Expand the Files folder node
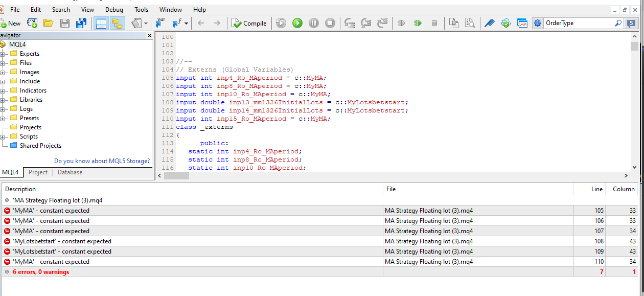Viewport: 644px width, 296px height. coord(3,63)
